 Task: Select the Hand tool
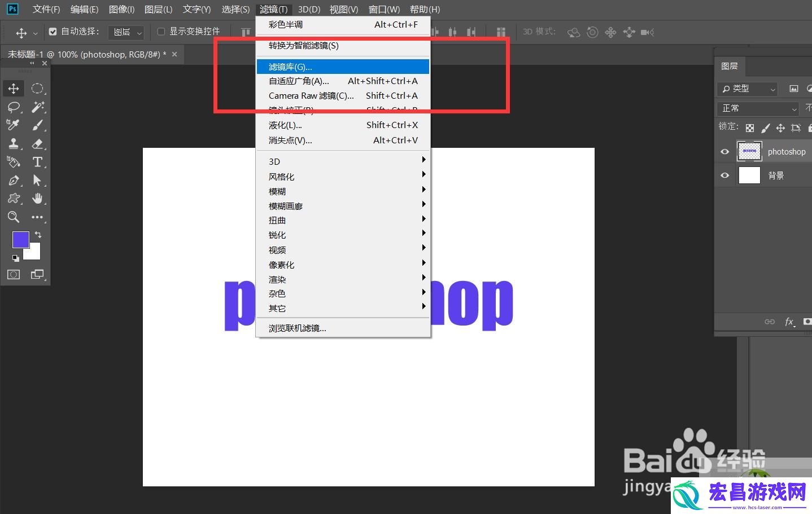point(37,199)
